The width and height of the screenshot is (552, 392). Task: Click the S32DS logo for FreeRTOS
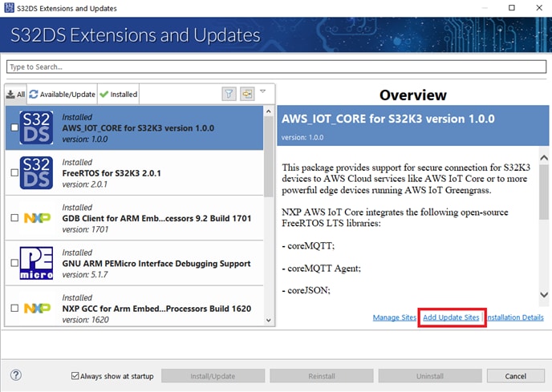[x=36, y=172]
